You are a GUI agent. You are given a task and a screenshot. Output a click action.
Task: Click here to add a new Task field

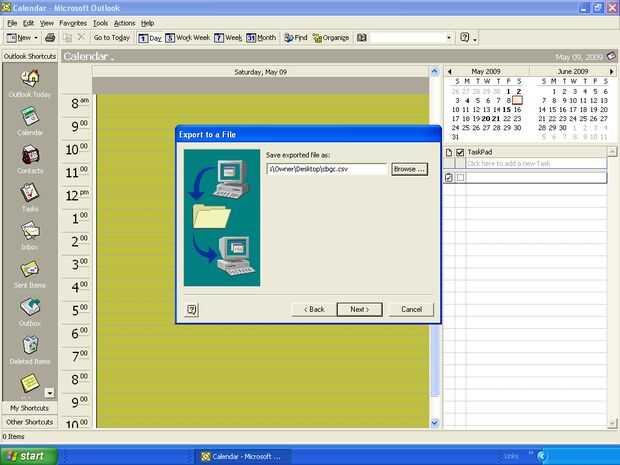(x=536, y=163)
